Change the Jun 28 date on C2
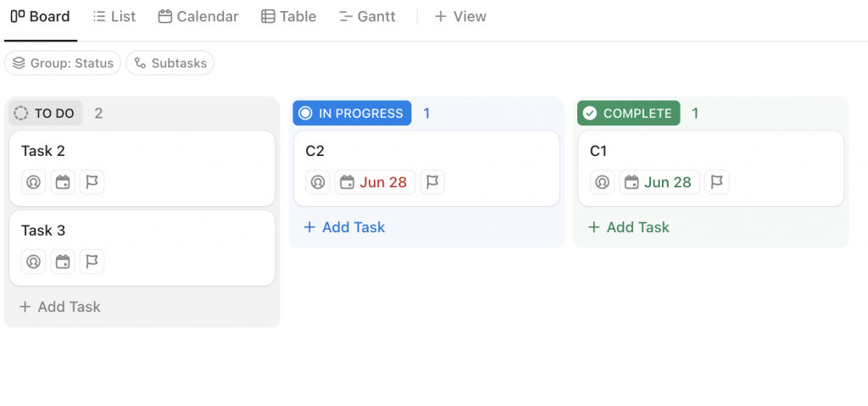 (x=375, y=182)
